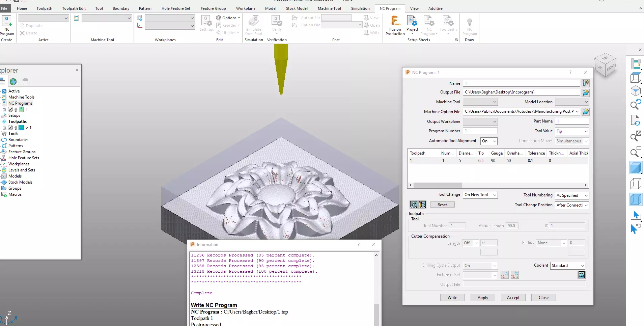644x326 pixels.
Task: Click the Close button in NC Program dialog
Action: pos(543,298)
